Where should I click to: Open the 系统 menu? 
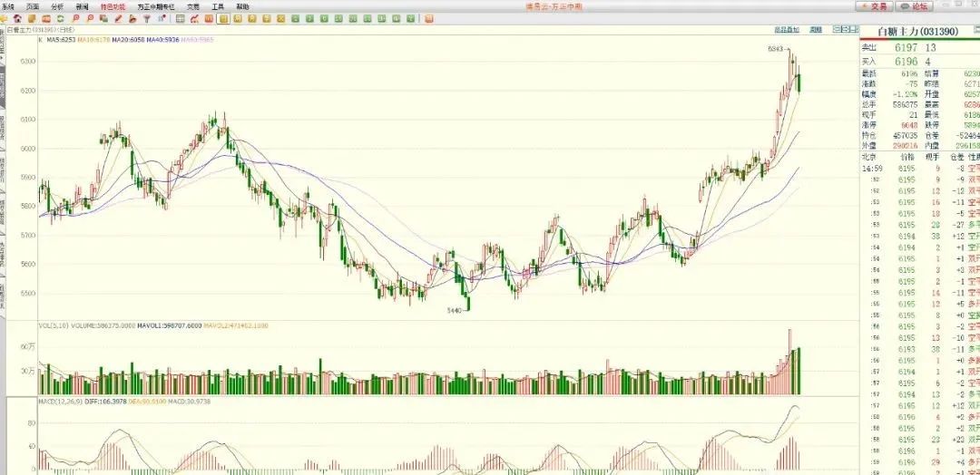point(8,6)
